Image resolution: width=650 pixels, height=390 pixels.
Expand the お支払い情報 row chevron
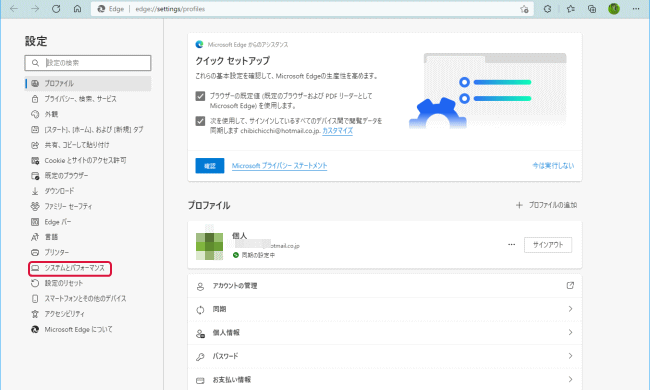pyautogui.click(x=570, y=380)
